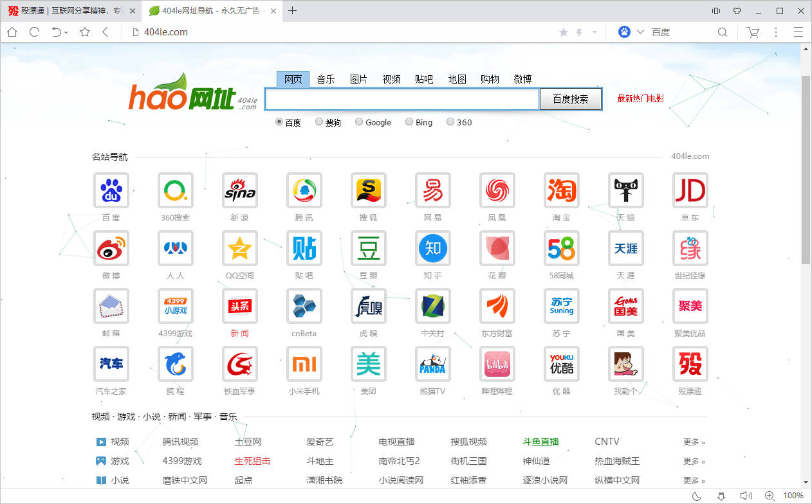Select the 360 search engine radio button

[450, 122]
